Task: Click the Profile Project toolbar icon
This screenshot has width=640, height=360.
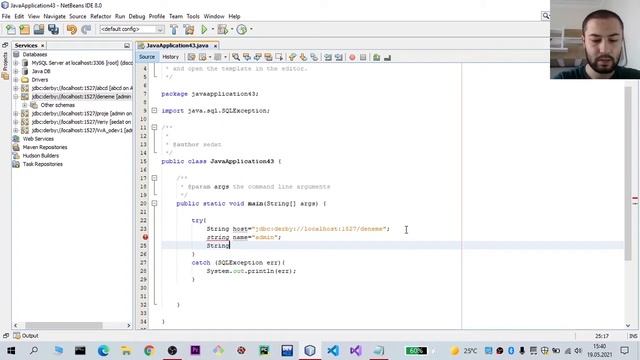Action: (x=242, y=29)
